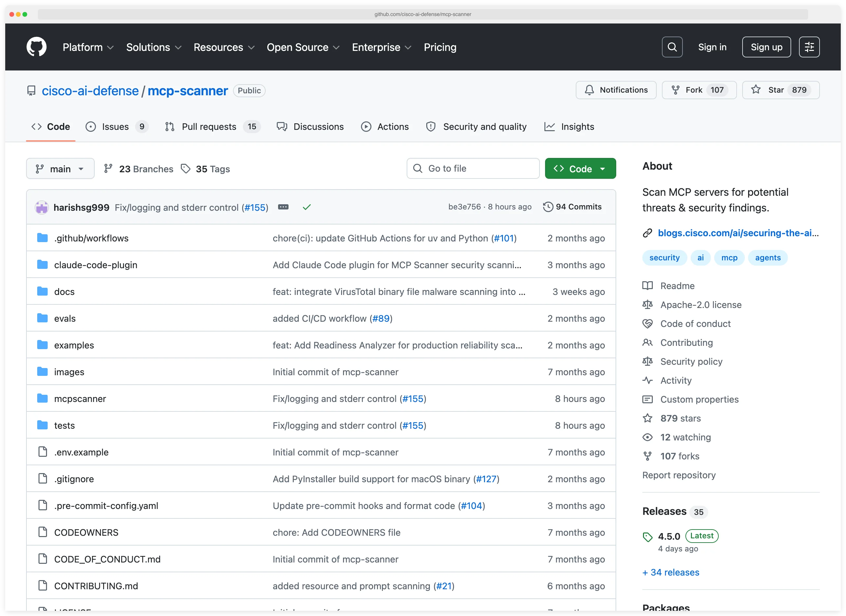
Task: Open the Pull requests tab
Action: click(x=209, y=126)
